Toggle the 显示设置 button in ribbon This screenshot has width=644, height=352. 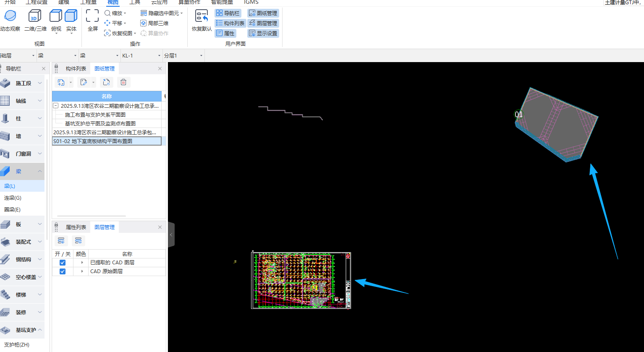pos(263,33)
